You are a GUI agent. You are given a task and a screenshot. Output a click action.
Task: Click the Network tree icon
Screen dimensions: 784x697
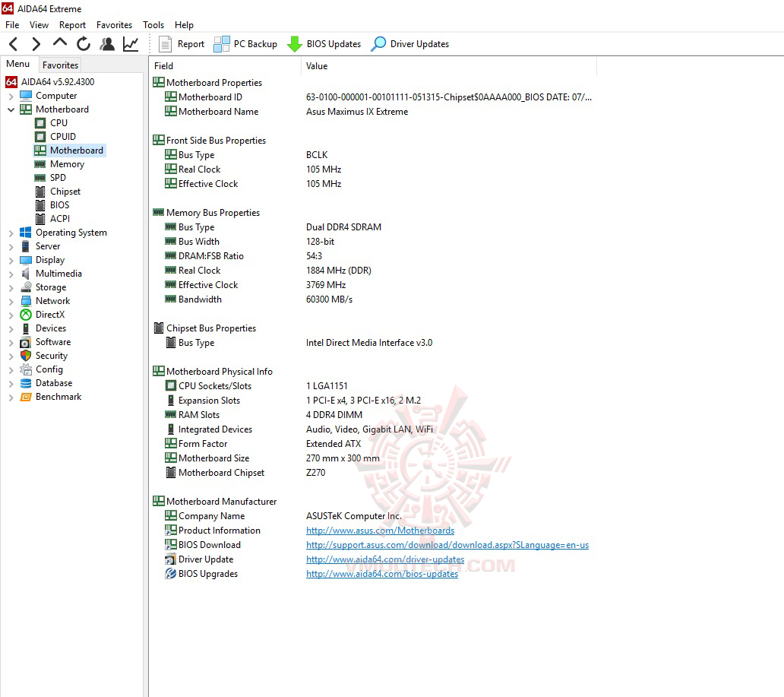26,301
